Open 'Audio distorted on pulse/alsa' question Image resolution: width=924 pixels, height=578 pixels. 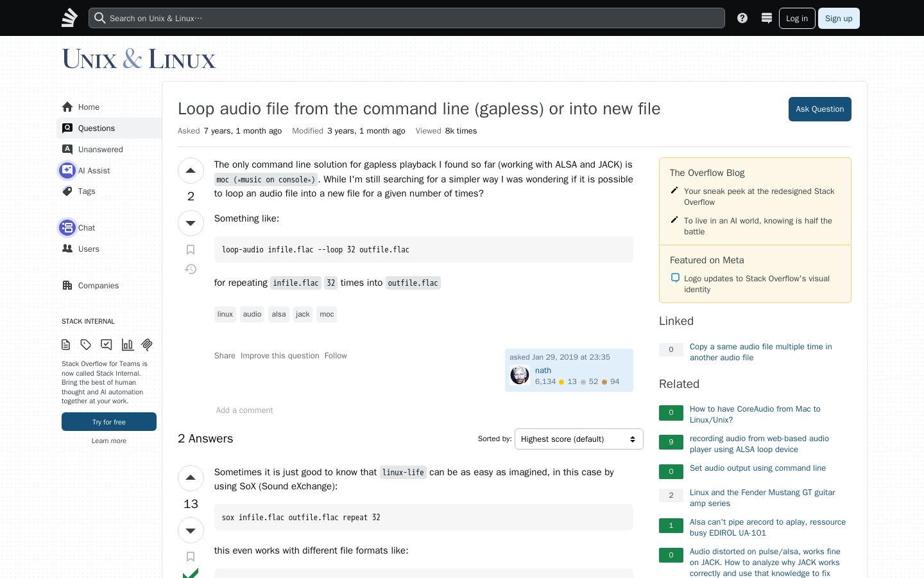click(x=765, y=562)
